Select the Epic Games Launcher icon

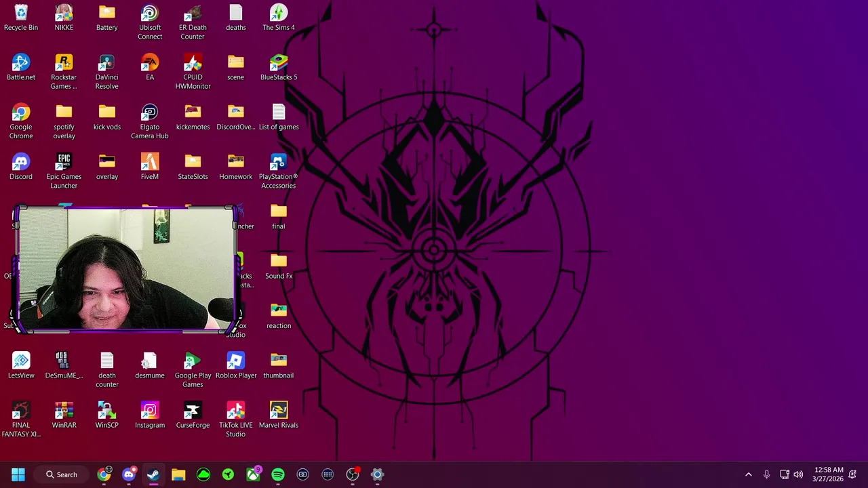pyautogui.click(x=64, y=171)
